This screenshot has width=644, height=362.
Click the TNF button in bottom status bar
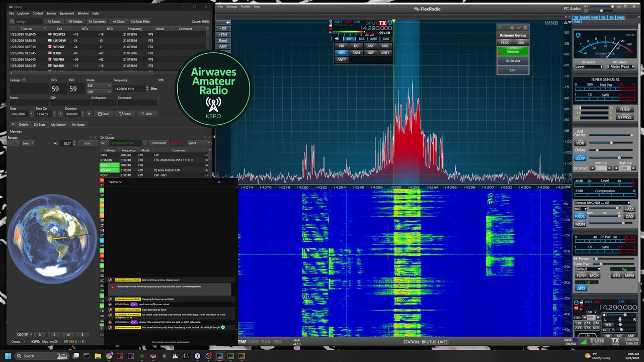tap(242, 342)
